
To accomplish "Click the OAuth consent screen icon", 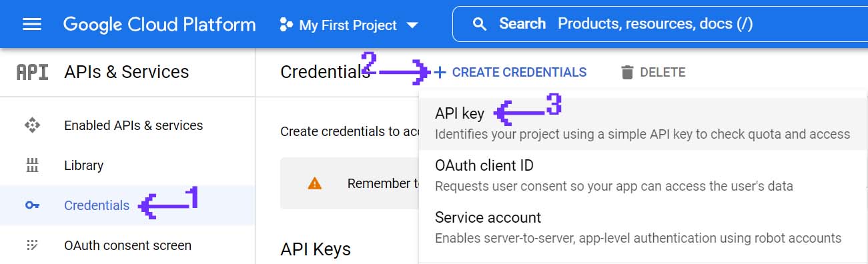I will (x=32, y=245).
